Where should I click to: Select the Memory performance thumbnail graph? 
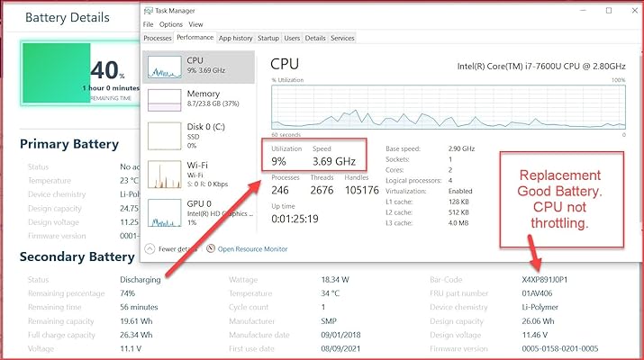[x=164, y=100]
